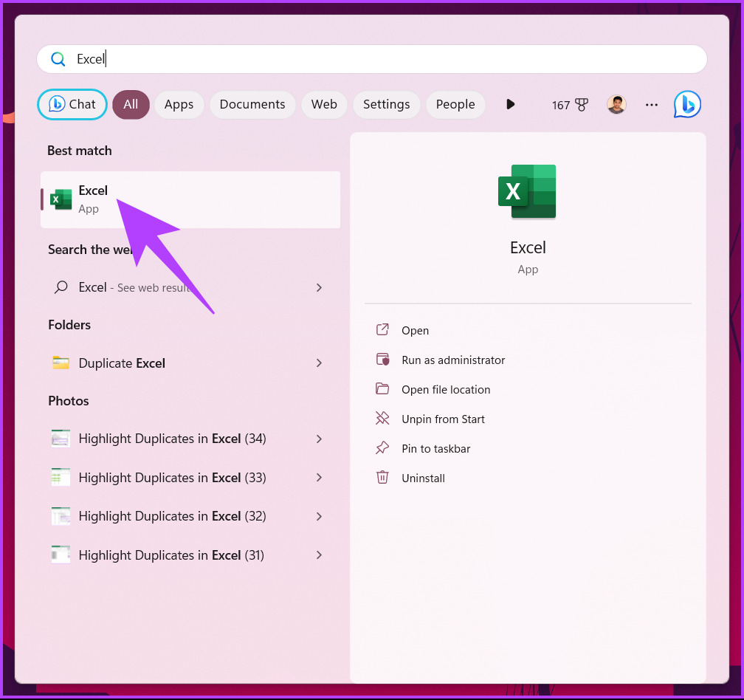Show more filter tabs with the arrow

pyautogui.click(x=511, y=104)
